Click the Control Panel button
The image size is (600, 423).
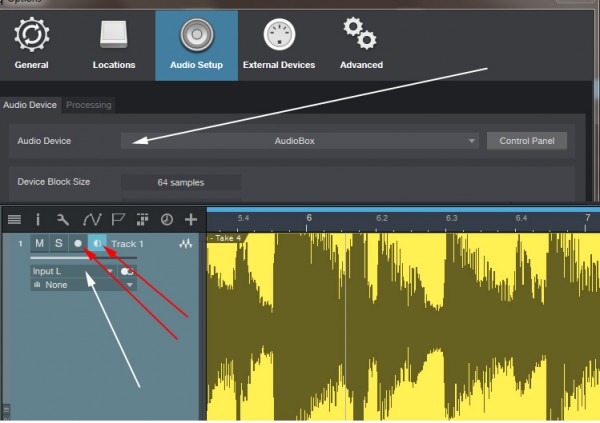(x=526, y=141)
